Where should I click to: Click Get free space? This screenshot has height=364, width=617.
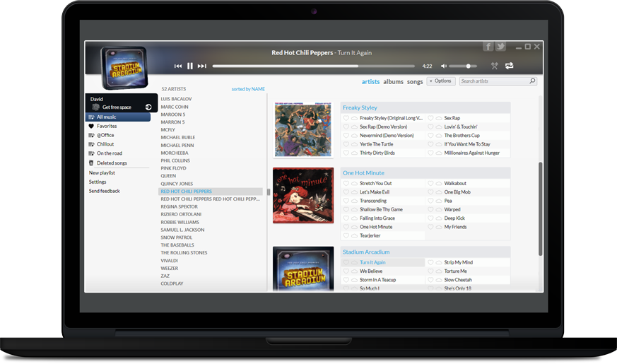(x=117, y=107)
